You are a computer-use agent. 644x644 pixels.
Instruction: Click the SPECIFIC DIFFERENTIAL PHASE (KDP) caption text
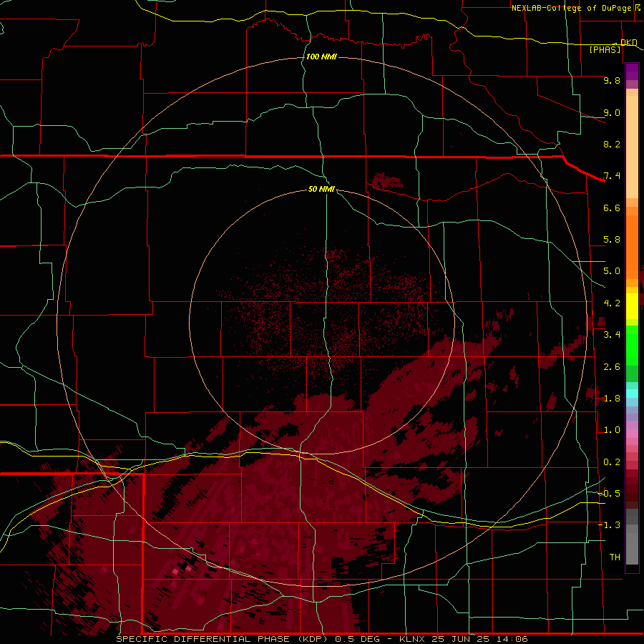223,639
